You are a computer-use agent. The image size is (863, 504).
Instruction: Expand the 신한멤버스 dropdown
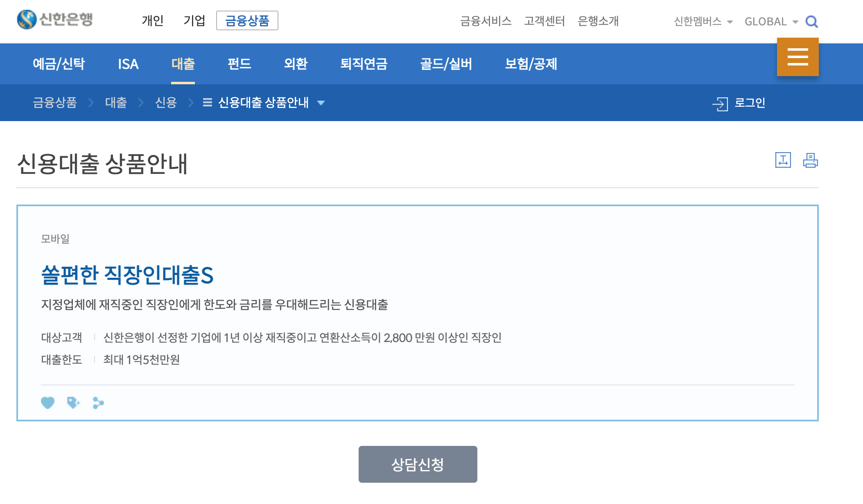click(703, 21)
